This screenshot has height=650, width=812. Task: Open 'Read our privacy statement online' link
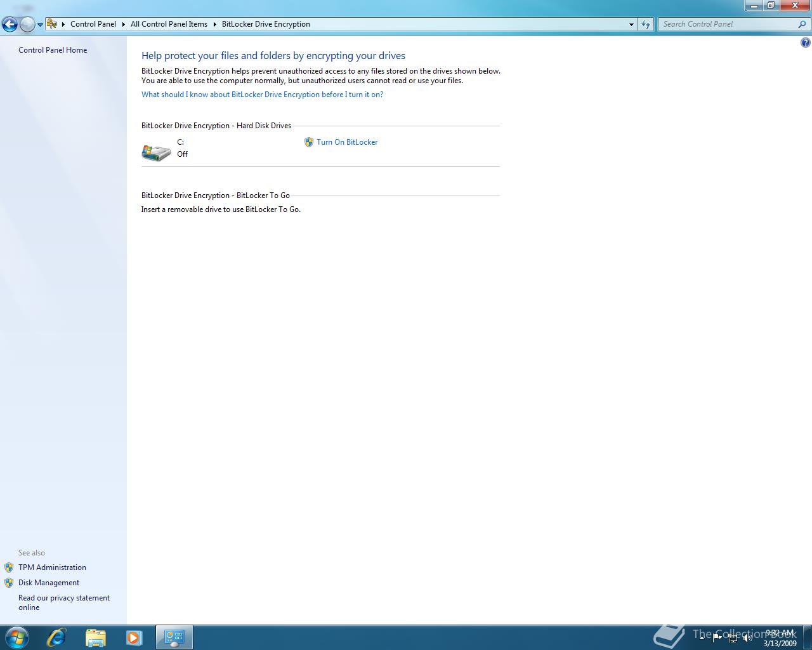tap(64, 602)
